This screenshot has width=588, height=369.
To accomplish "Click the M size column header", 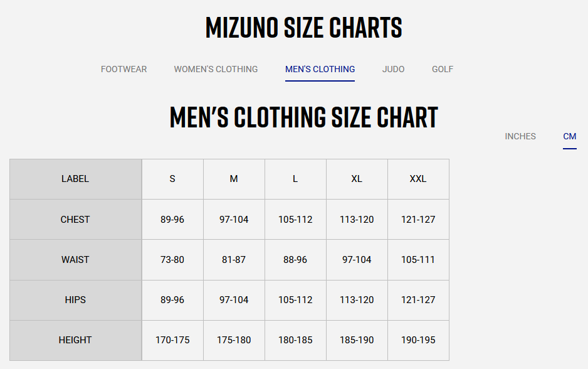I will (x=234, y=179).
